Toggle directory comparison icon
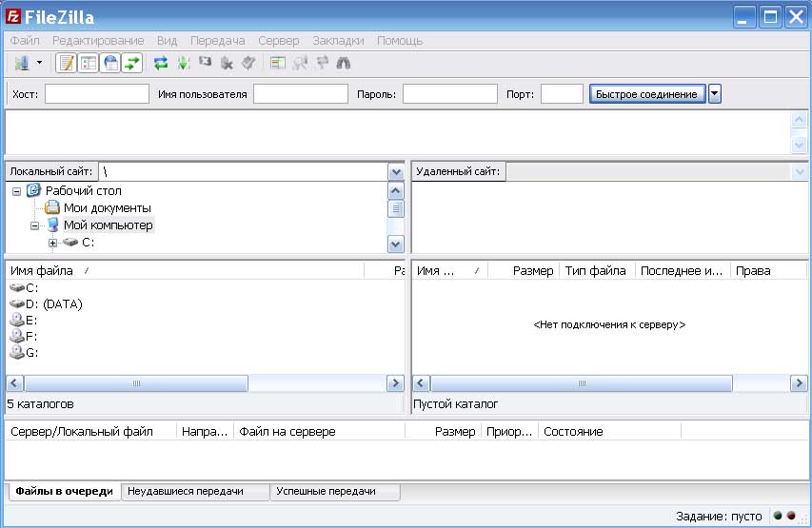Screen dimensions: 812x528 [300, 63]
